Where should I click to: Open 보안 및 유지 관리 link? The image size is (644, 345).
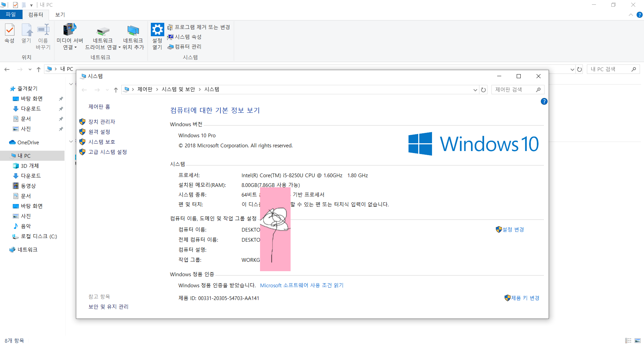coord(108,307)
